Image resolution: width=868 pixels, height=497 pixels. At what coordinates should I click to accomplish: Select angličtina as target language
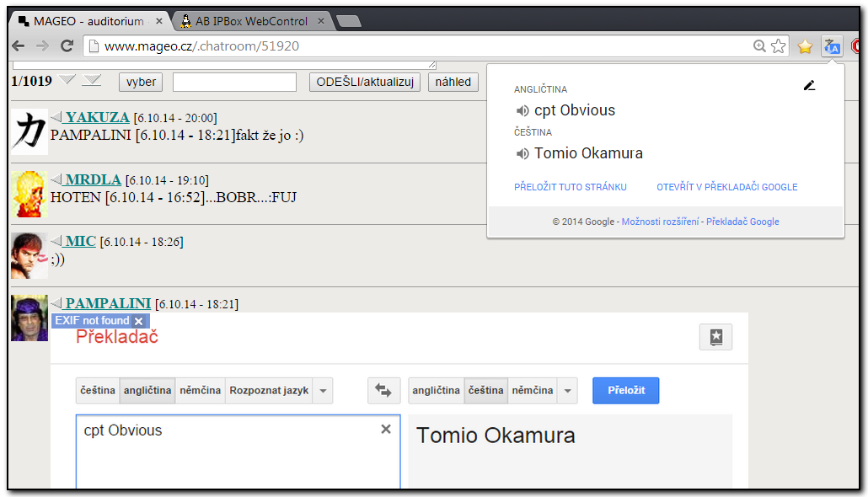pyautogui.click(x=436, y=391)
